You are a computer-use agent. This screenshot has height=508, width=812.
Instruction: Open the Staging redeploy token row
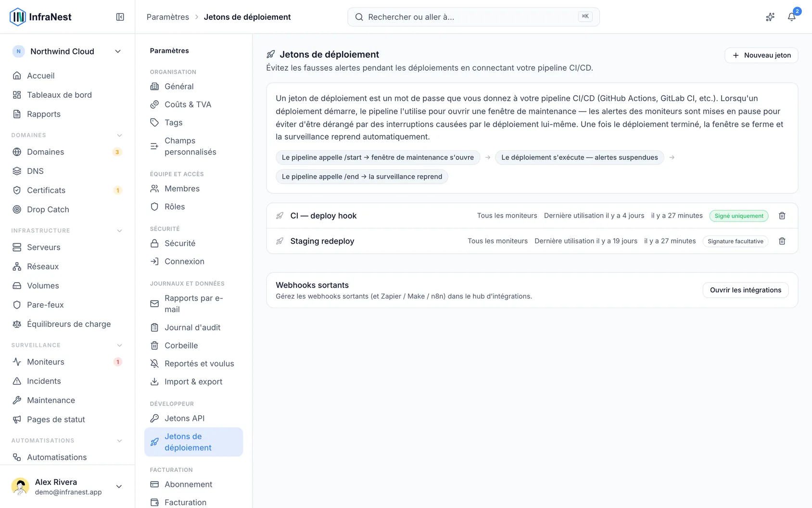click(532, 241)
